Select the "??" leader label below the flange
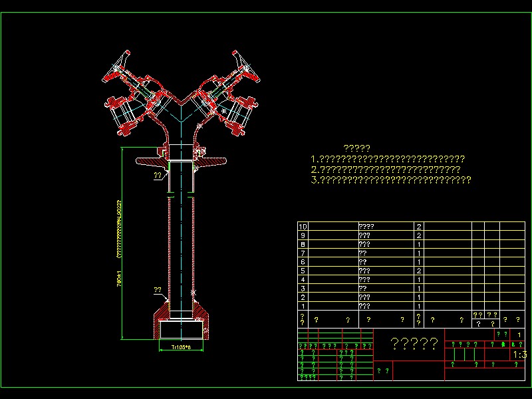The width and height of the screenshot is (532, 399). 158,175
